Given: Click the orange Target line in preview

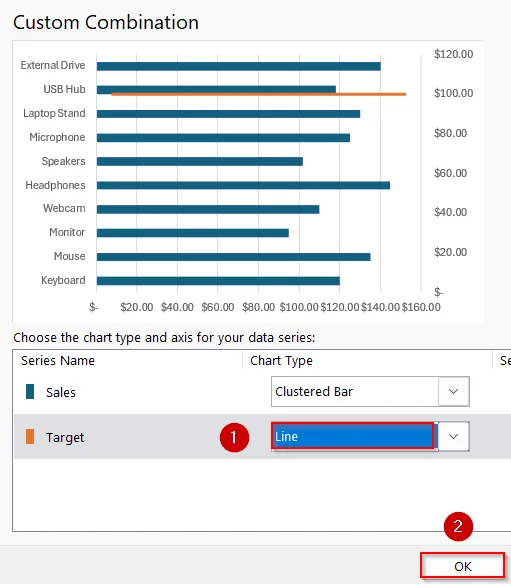Looking at the screenshot, I should [x=258, y=94].
